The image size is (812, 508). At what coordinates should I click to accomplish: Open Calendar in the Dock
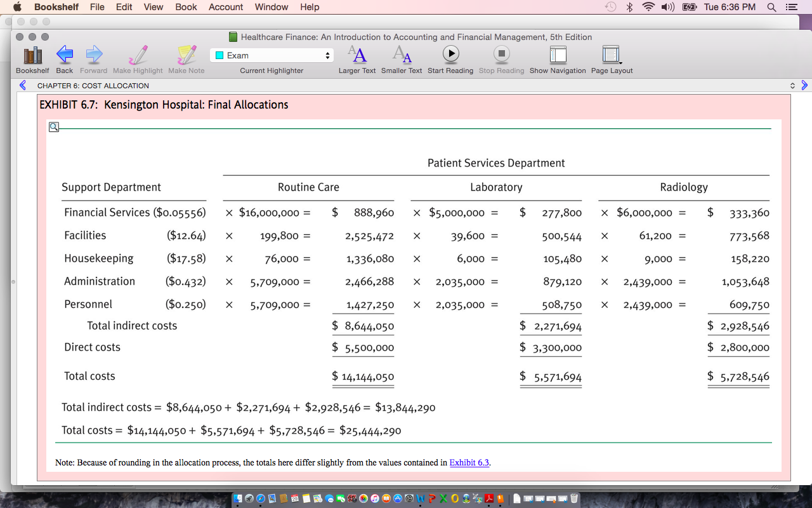point(294,498)
